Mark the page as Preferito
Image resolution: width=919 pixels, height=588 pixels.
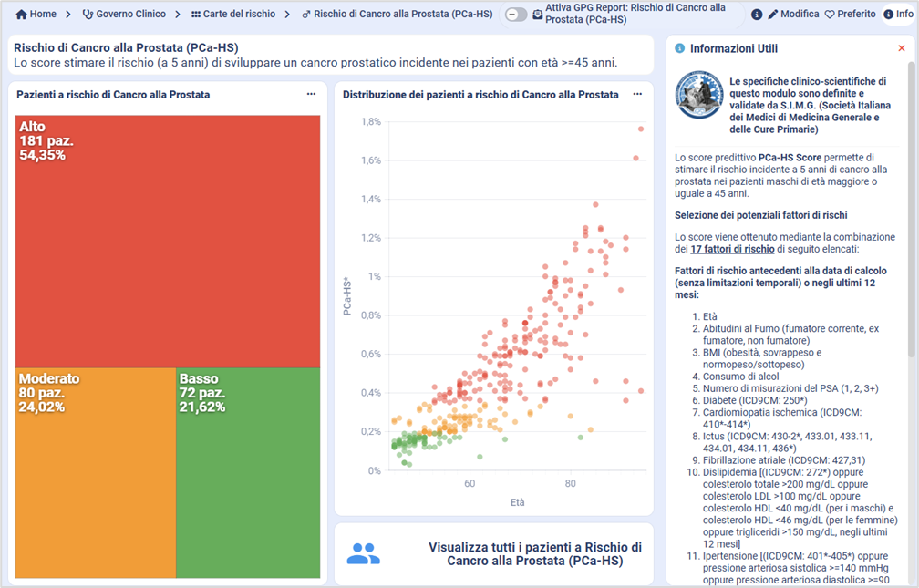pyautogui.click(x=851, y=15)
